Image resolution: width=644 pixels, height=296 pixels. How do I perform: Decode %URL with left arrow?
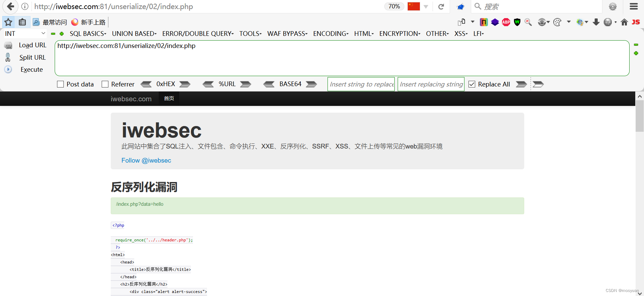click(x=208, y=84)
